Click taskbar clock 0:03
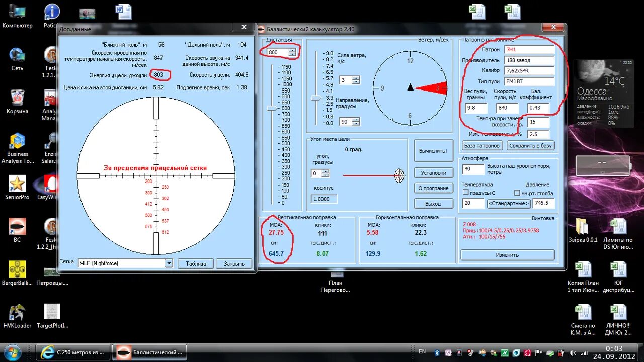Screen dimensions: 644x362 pyautogui.click(x=614, y=348)
